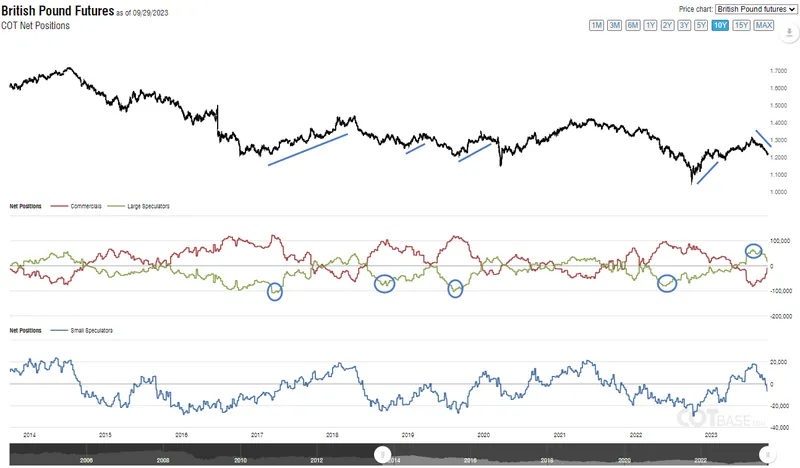Click the right navigator range handle
This screenshot has width=800, height=468.
767,454
